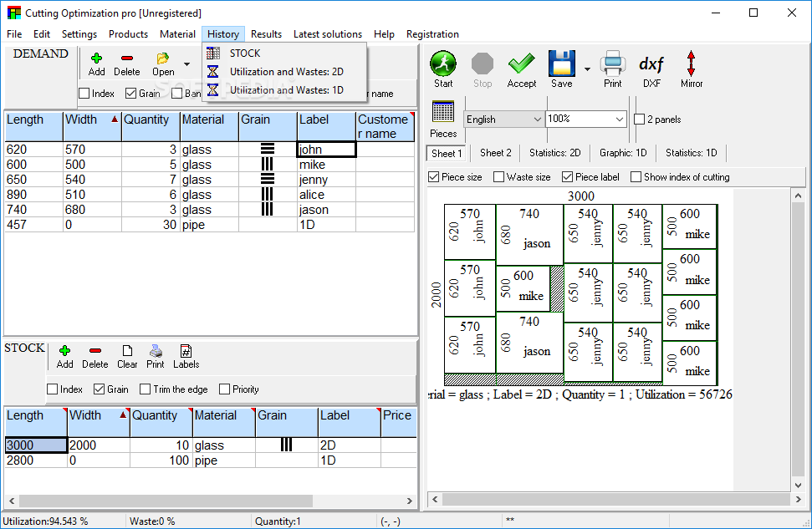
Task: Sort demand table by Width header
Action: (92, 126)
